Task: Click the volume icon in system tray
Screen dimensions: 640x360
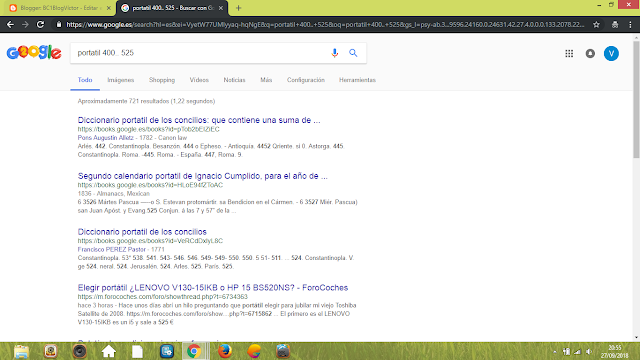Action: [589, 351]
